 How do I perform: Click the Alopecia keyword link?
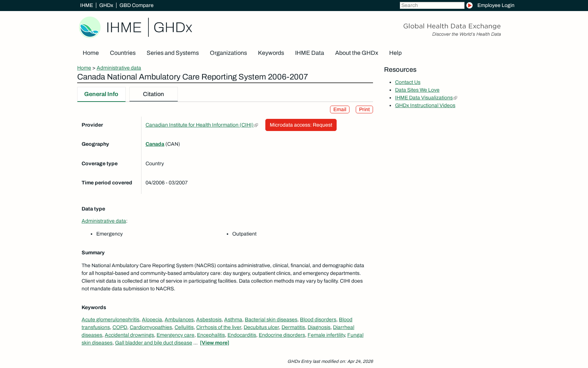pos(152,319)
